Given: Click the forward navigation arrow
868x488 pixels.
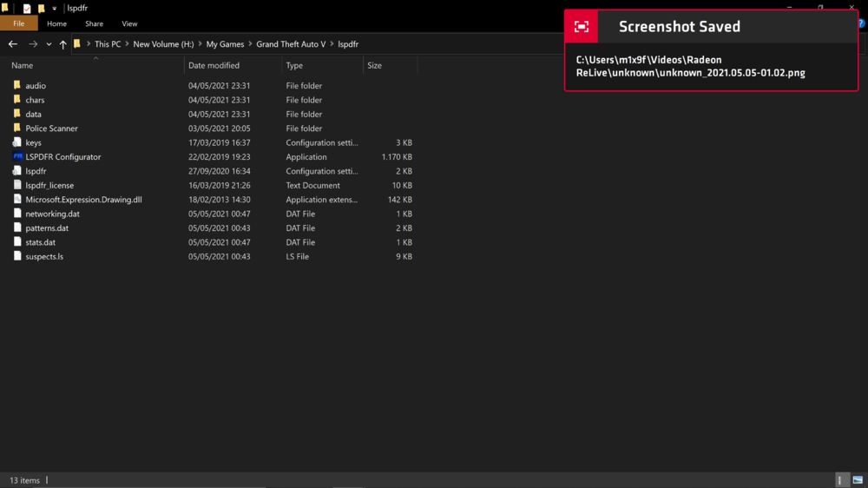Looking at the screenshot, I should point(33,44).
